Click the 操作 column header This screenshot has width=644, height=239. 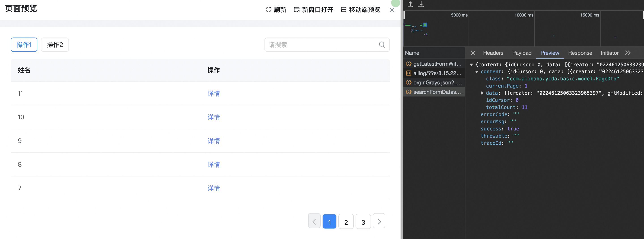pyautogui.click(x=213, y=70)
